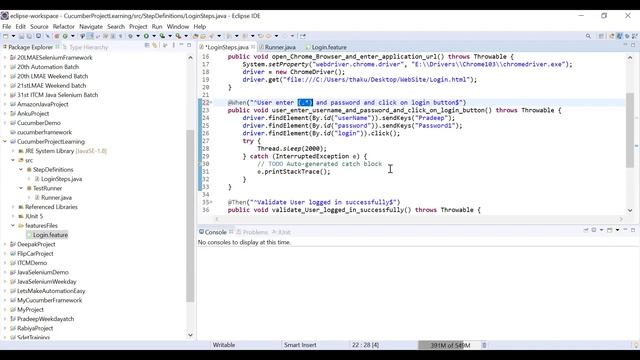Click the Debug bug toolbar icon
The width and height of the screenshot is (640, 360).
click(x=130, y=36)
